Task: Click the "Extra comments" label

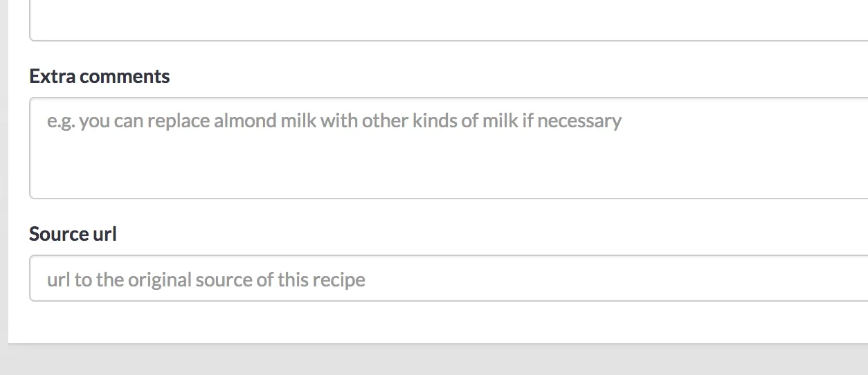Action: pyautogui.click(x=99, y=76)
